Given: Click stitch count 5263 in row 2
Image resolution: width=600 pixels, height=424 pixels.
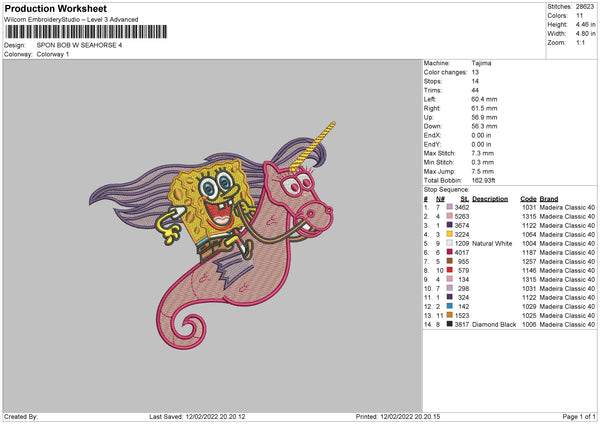Looking at the screenshot, I should (x=461, y=216).
